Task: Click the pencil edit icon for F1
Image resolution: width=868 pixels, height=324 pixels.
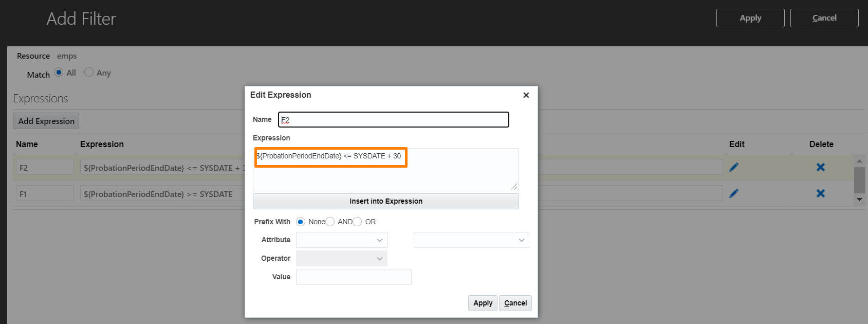Action: pos(734,193)
